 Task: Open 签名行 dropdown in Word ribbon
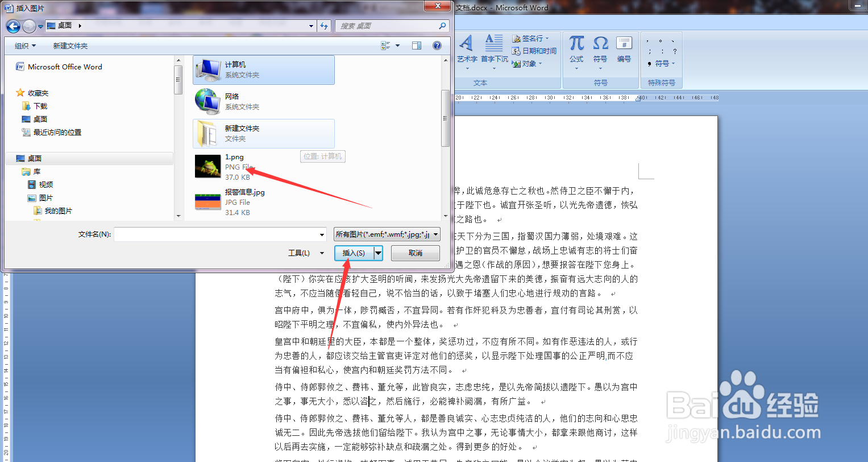pyautogui.click(x=531, y=38)
